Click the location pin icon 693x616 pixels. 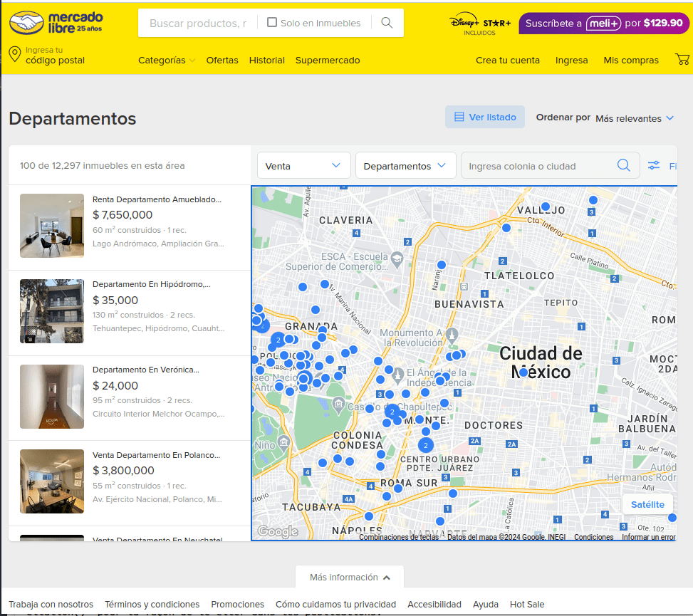(15, 54)
